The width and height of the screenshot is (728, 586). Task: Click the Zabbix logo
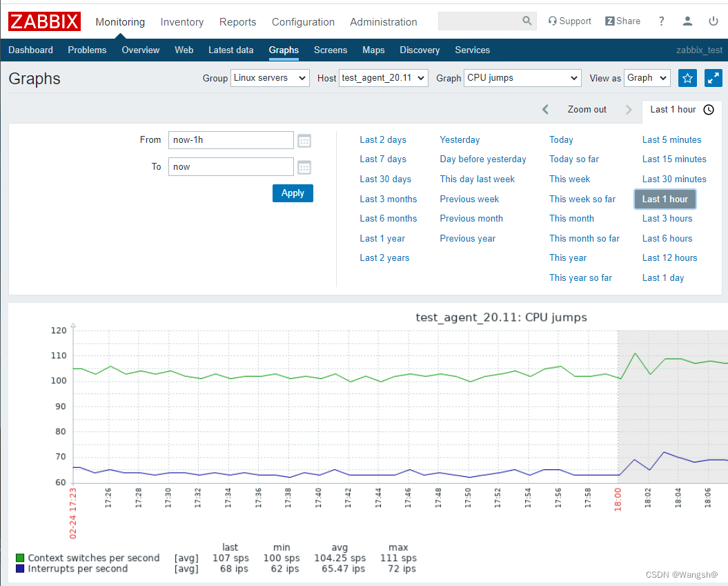click(44, 21)
